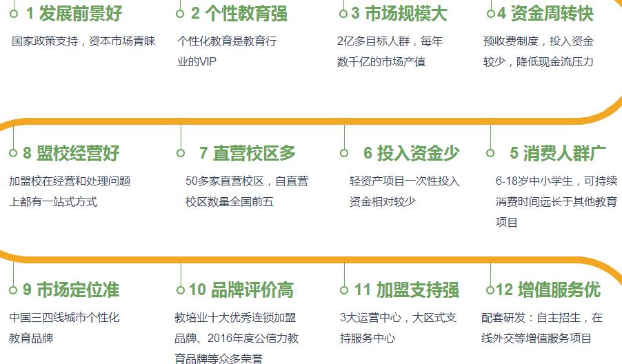This screenshot has width=622, height=364.
Task: Click the text 个性化教育是教育行
Action: pyautogui.click(x=227, y=41)
